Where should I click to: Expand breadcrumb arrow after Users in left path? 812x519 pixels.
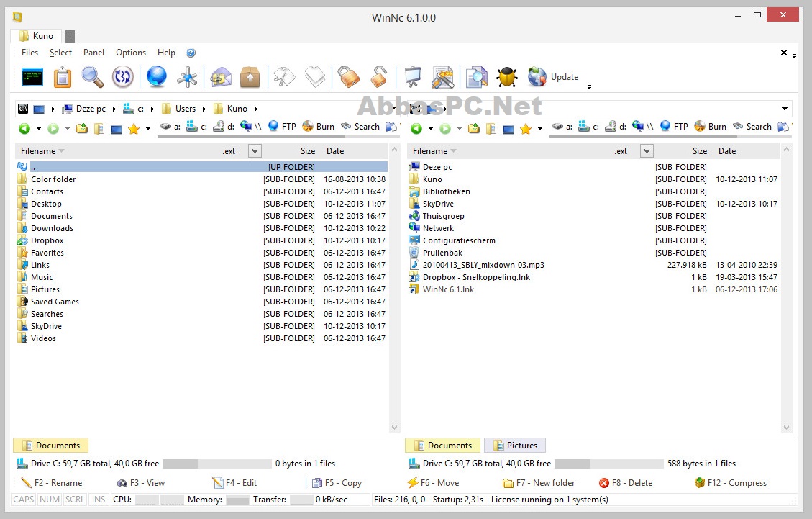pyautogui.click(x=204, y=109)
